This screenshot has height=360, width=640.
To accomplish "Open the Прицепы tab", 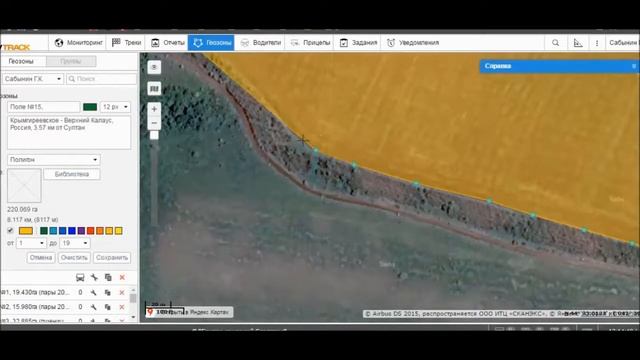I will click(310, 42).
